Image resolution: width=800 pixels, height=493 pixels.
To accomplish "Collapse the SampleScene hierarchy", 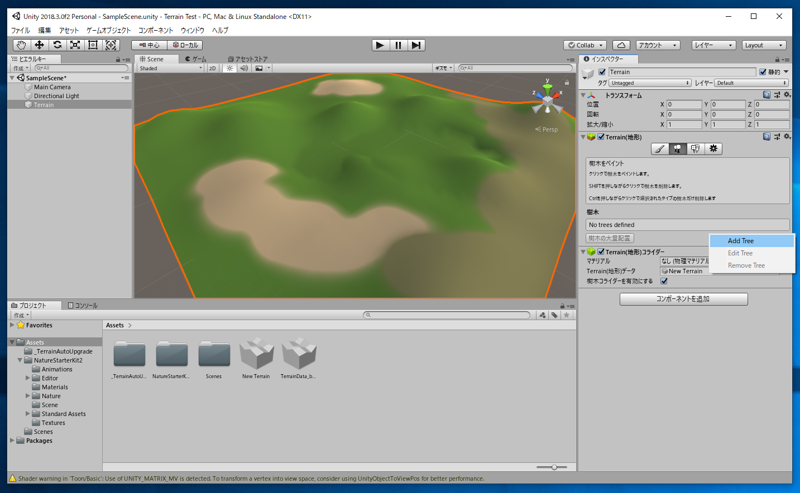I will pyautogui.click(x=12, y=78).
